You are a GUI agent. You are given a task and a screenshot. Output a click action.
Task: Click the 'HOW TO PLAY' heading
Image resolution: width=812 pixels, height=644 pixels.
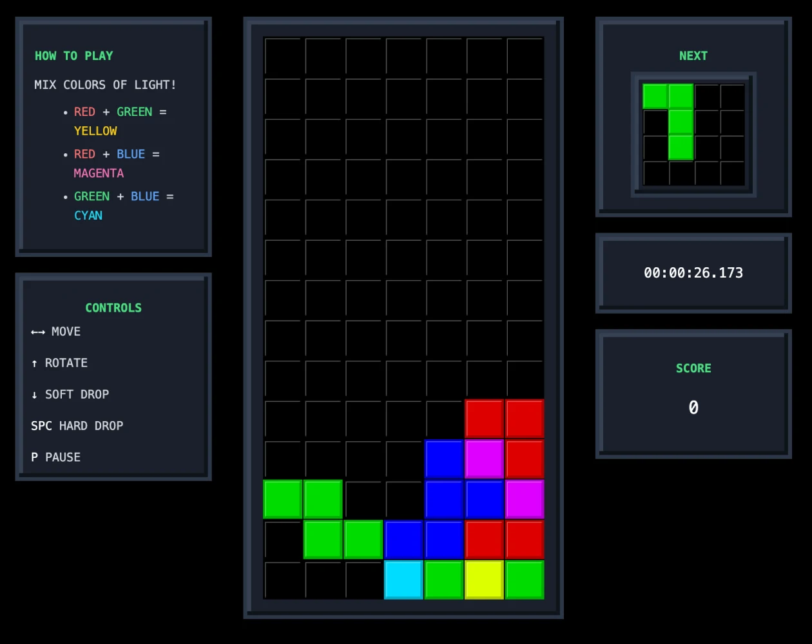[73, 56]
